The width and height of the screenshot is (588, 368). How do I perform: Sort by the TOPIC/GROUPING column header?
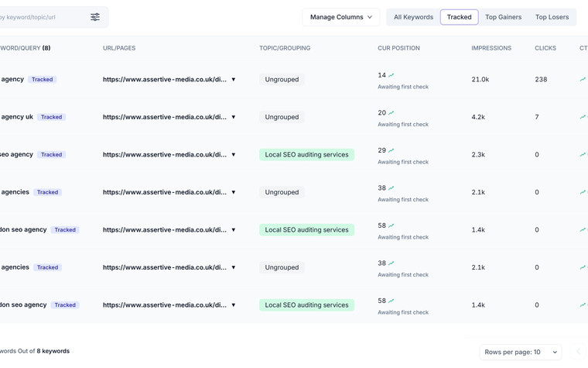point(285,48)
